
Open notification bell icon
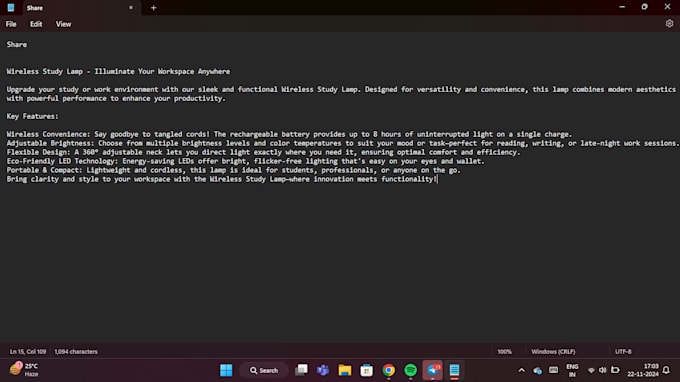point(667,370)
